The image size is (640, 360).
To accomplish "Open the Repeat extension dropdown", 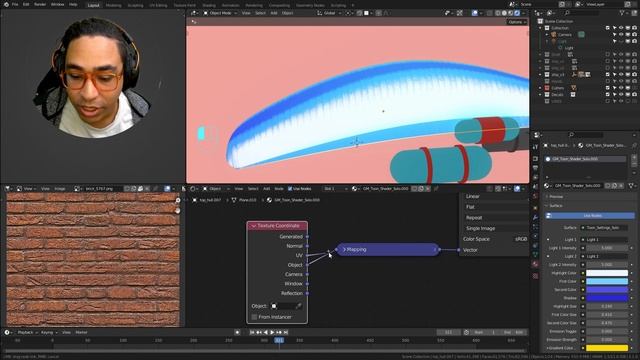I will (x=496, y=218).
